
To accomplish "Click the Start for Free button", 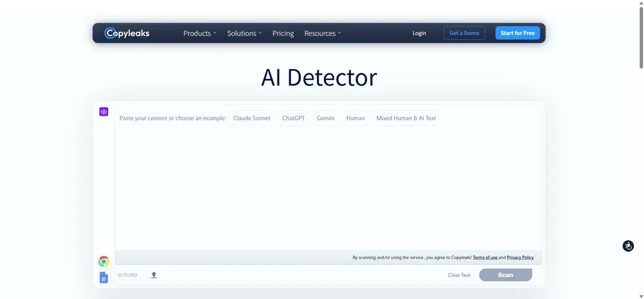I will (x=518, y=33).
